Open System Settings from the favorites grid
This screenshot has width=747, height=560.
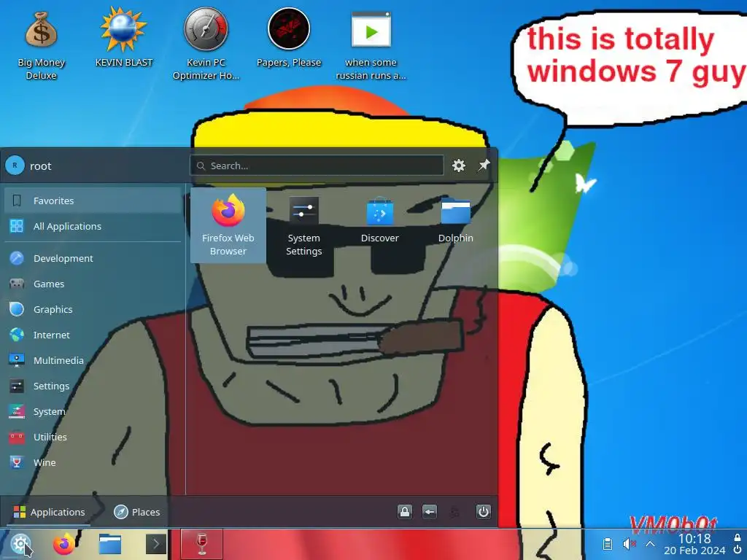(x=304, y=225)
